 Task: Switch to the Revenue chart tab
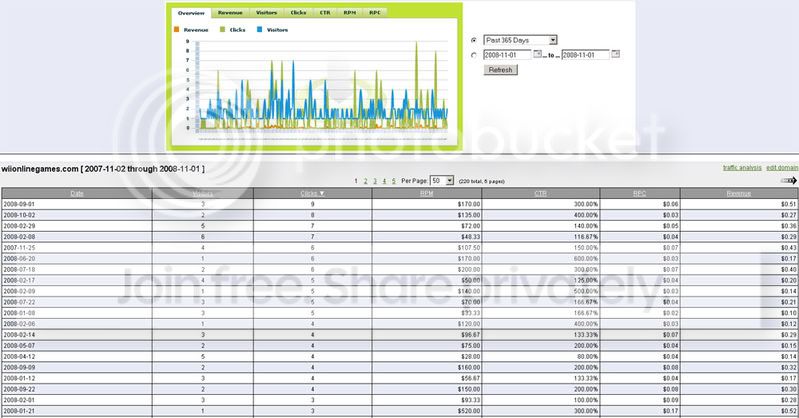[x=230, y=12]
